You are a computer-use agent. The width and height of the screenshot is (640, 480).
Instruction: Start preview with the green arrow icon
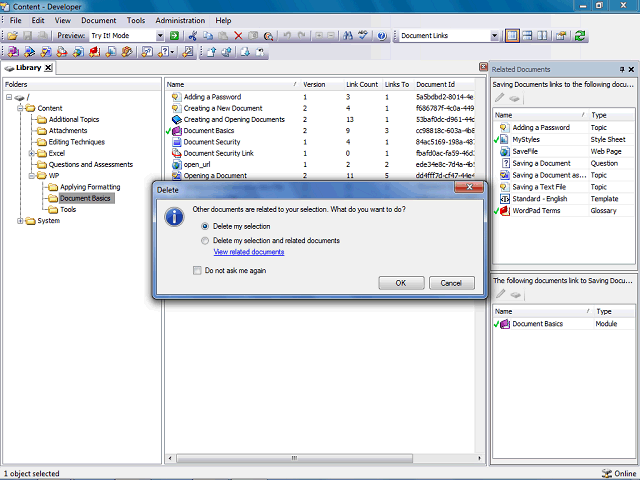click(x=174, y=36)
